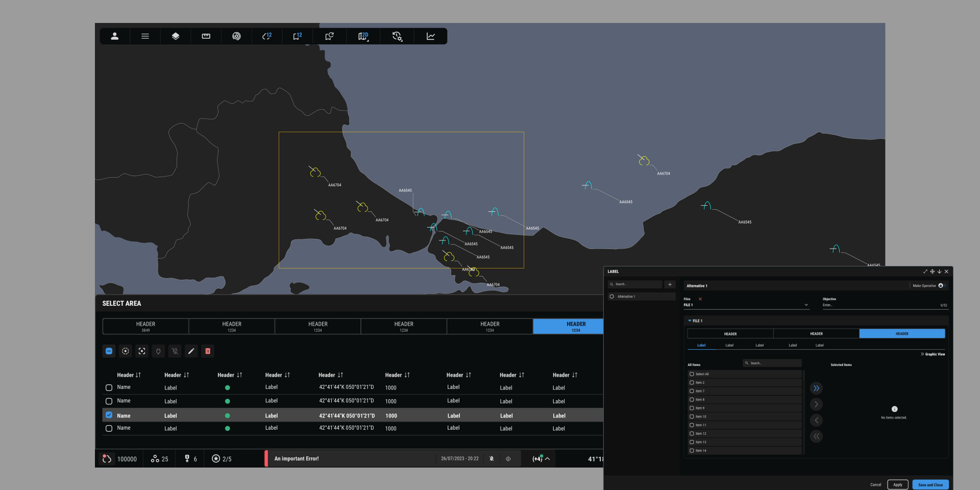Open the line chart graph tool

(431, 36)
